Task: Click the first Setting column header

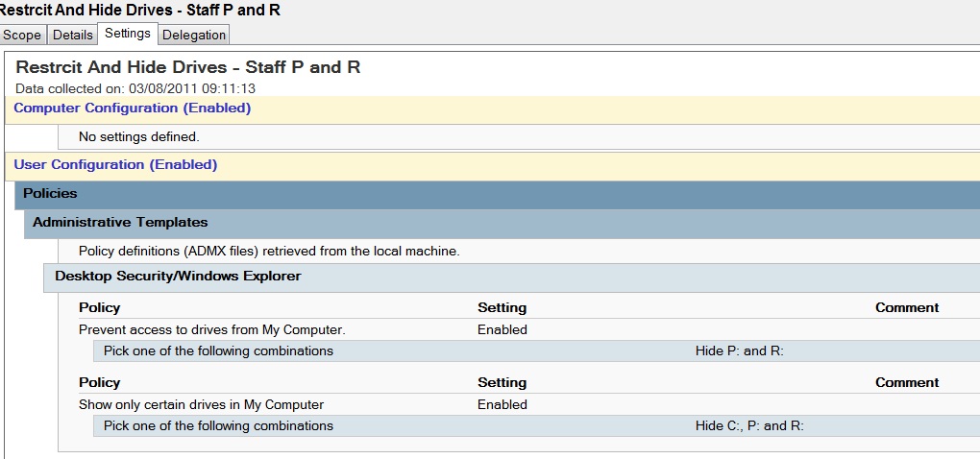Action: tap(502, 308)
